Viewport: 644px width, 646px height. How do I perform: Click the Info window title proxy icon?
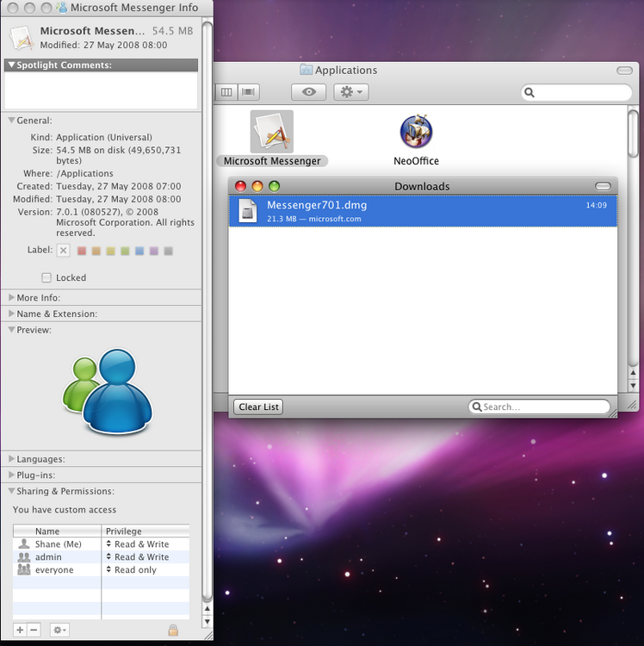coord(62,8)
